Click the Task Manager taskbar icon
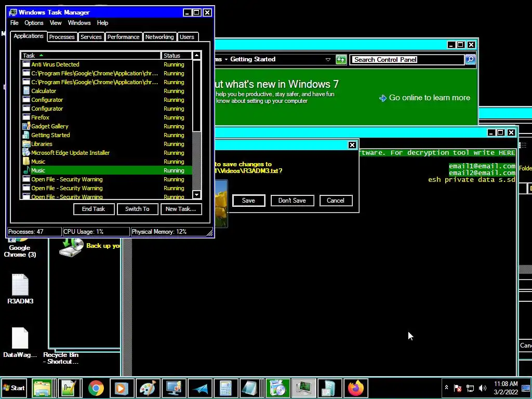The width and height of the screenshot is (532, 399). pos(303,388)
